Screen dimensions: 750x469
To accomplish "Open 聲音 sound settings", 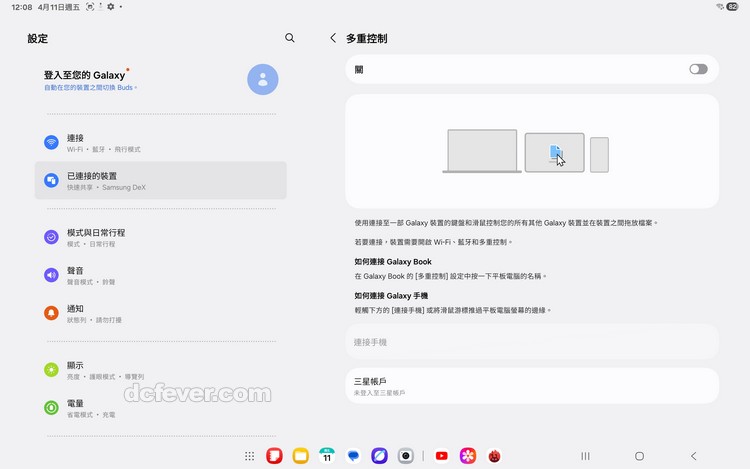I will [160, 275].
